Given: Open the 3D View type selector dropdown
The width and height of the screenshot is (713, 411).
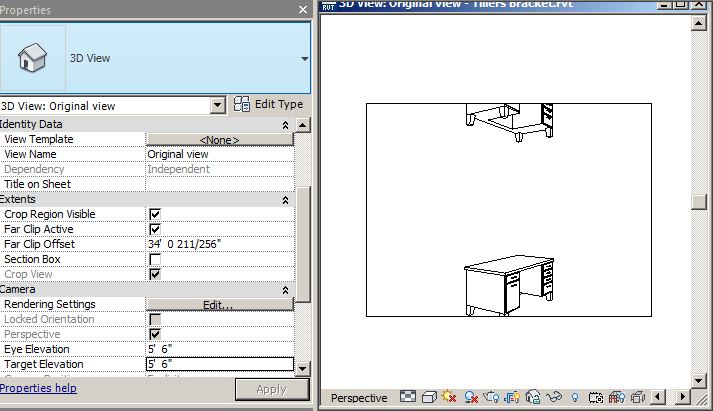Looking at the screenshot, I should (305, 58).
